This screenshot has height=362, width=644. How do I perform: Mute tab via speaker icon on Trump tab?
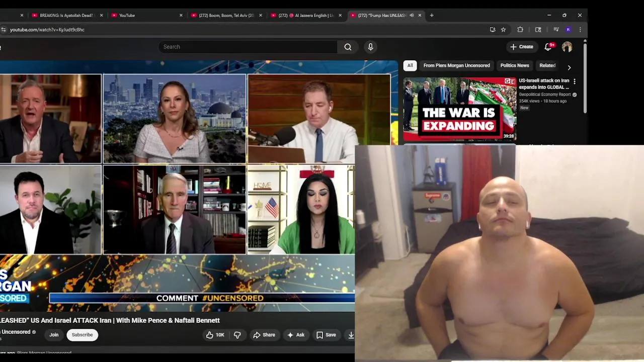point(412,15)
